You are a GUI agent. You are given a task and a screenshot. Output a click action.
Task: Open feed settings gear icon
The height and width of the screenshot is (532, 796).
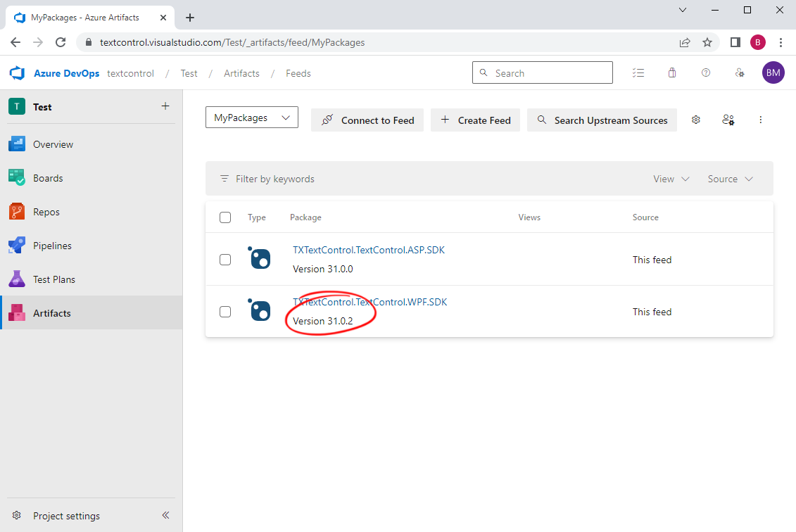coord(696,120)
